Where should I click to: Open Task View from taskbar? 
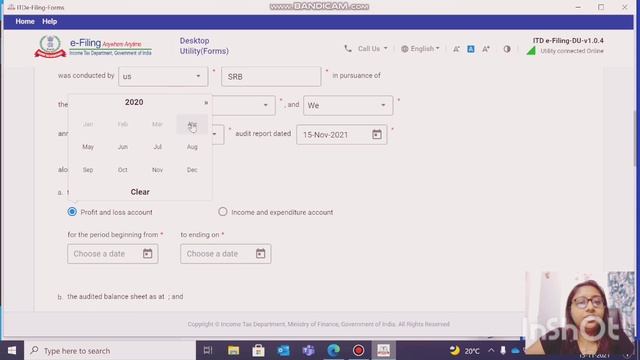coord(208,351)
